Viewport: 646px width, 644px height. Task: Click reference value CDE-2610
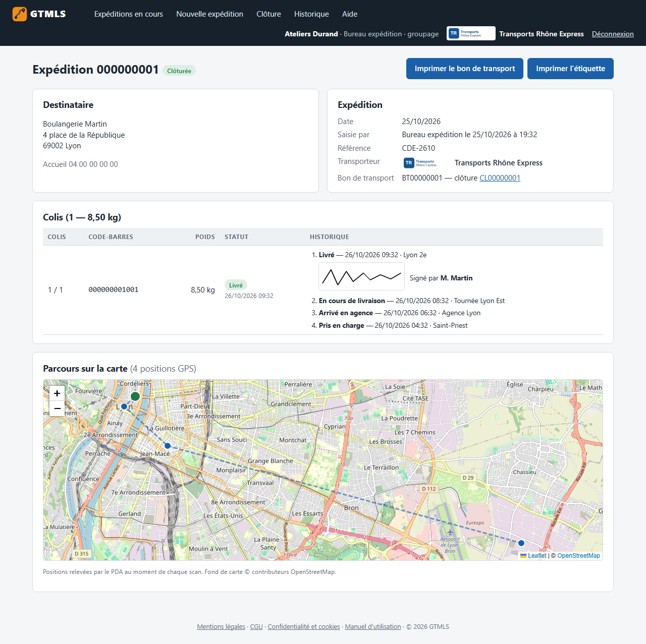click(x=418, y=148)
